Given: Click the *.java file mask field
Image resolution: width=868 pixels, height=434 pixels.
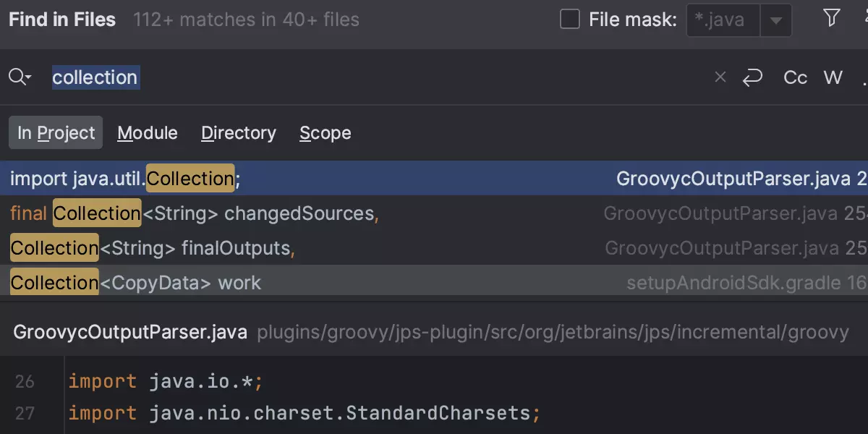Looking at the screenshot, I should click(x=722, y=20).
